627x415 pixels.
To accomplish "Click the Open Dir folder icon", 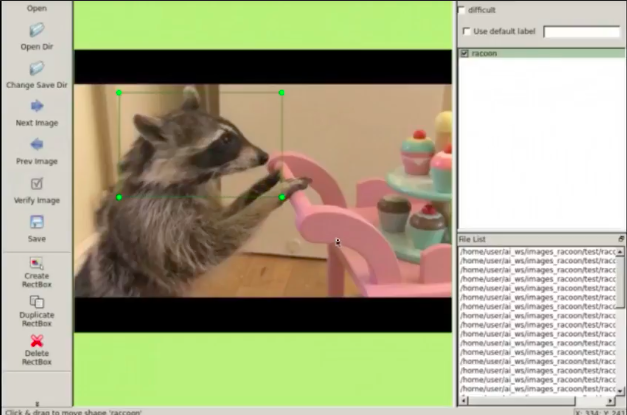I will pyautogui.click(x=37, y=30).
